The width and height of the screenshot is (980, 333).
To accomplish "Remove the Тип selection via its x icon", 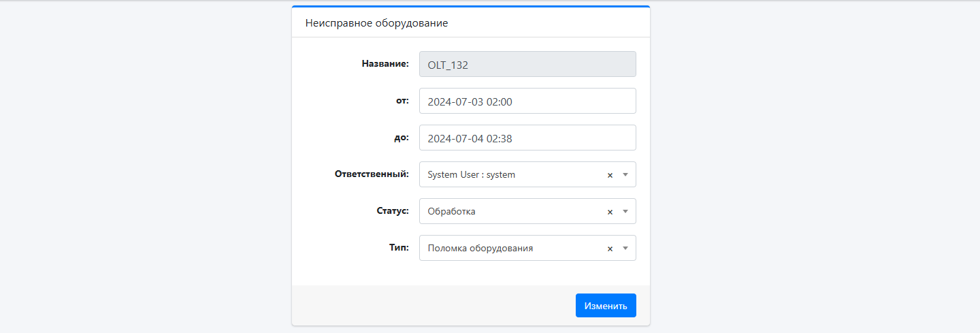I will pos(610,249).
